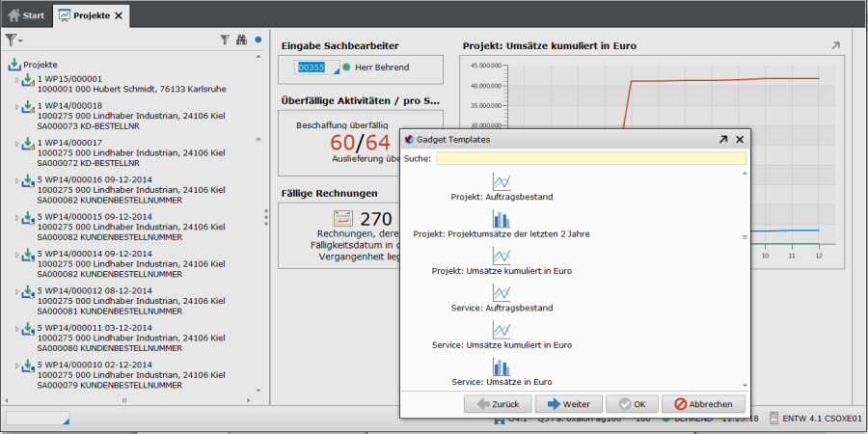Image resolution: width=868 pixels, height=434 pixels.
Task: Click the small funnel filter icon
Action: tap(224, 40)
